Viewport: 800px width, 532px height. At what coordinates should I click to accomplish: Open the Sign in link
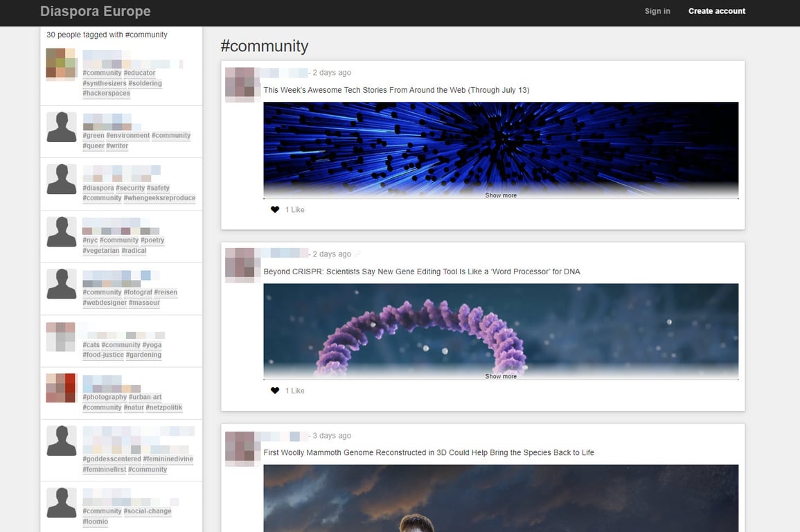[x=657, y=11]
